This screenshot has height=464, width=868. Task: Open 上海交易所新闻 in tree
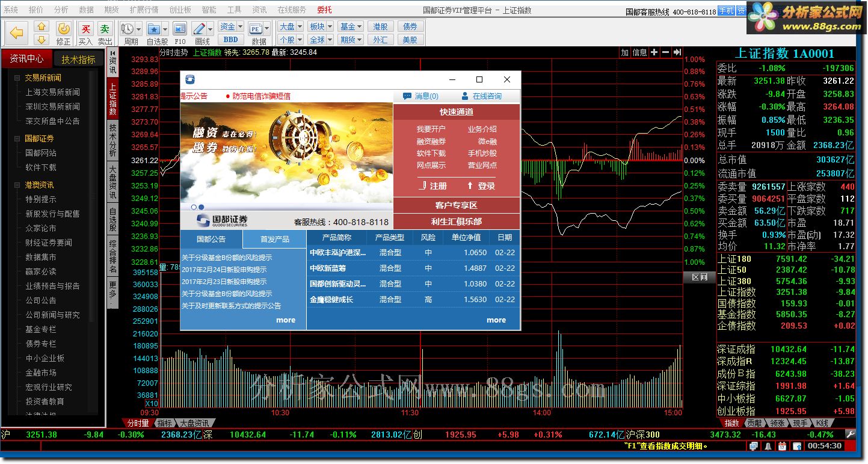pos(52,93)
